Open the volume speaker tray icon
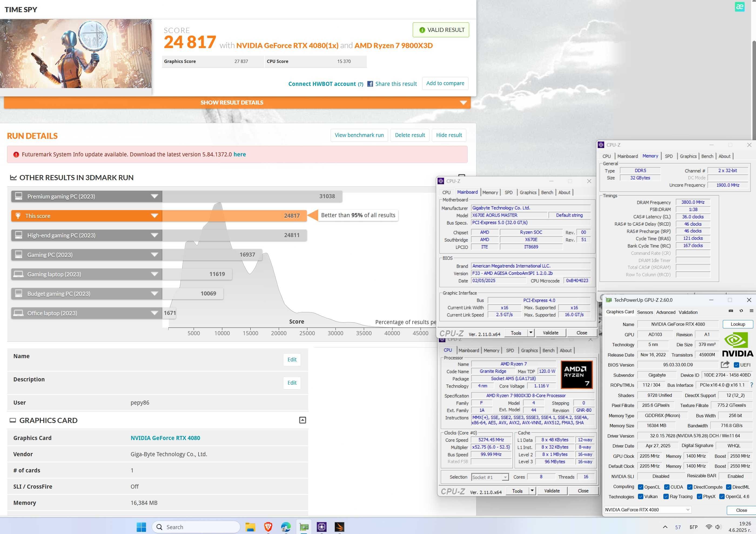Viewport: 756px width, 534px height. pos(718,527)
